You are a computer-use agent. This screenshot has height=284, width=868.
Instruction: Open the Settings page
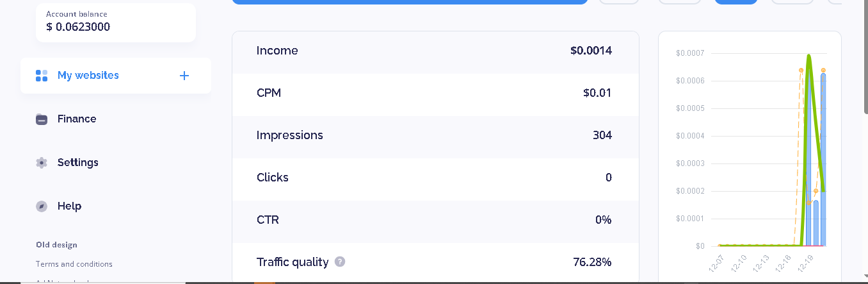point(78,163)
